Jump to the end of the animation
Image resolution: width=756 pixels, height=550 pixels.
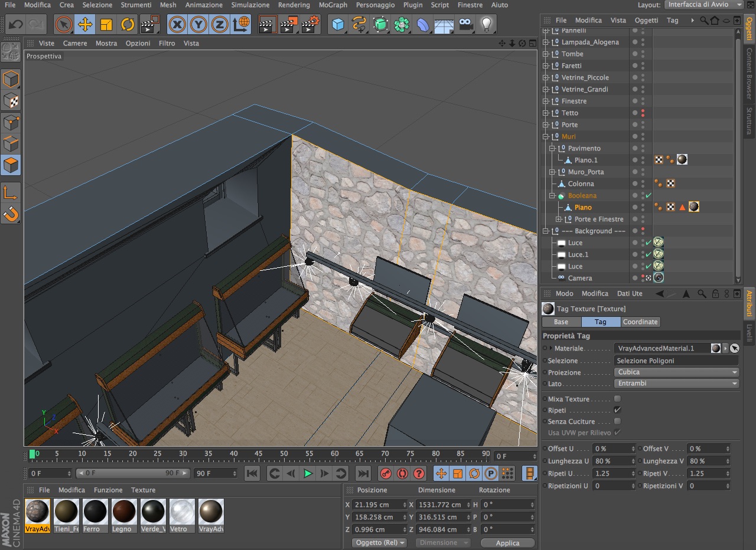click(363, 473)
